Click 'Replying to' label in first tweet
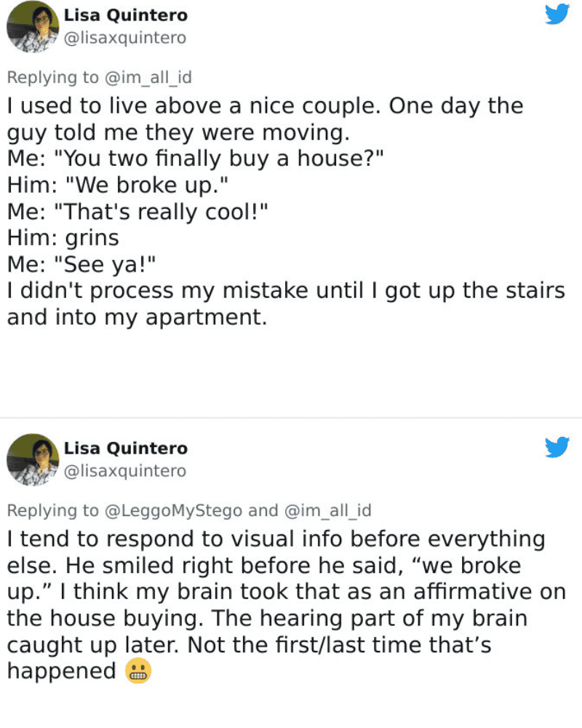 point(53,77)
